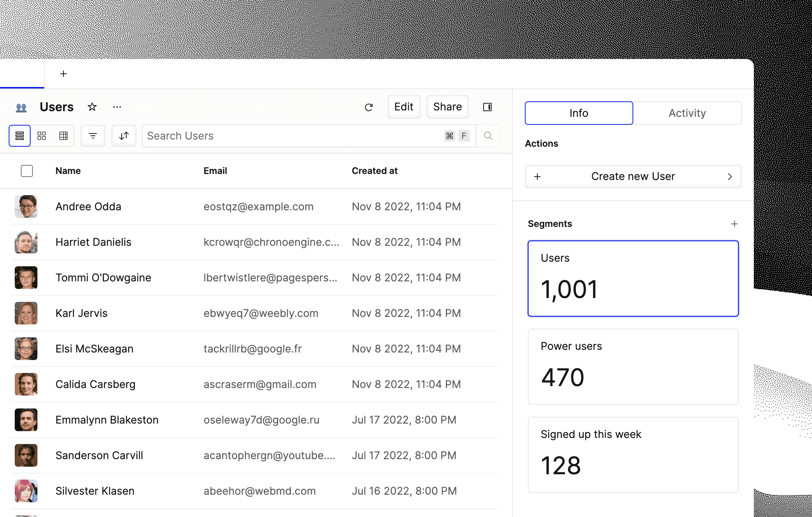Switch to table view layout

(x=63, y=136)
